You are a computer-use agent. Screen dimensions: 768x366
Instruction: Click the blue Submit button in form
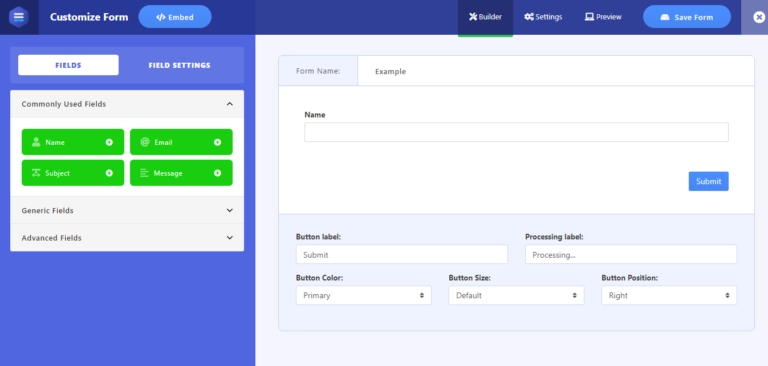(708, 181)
